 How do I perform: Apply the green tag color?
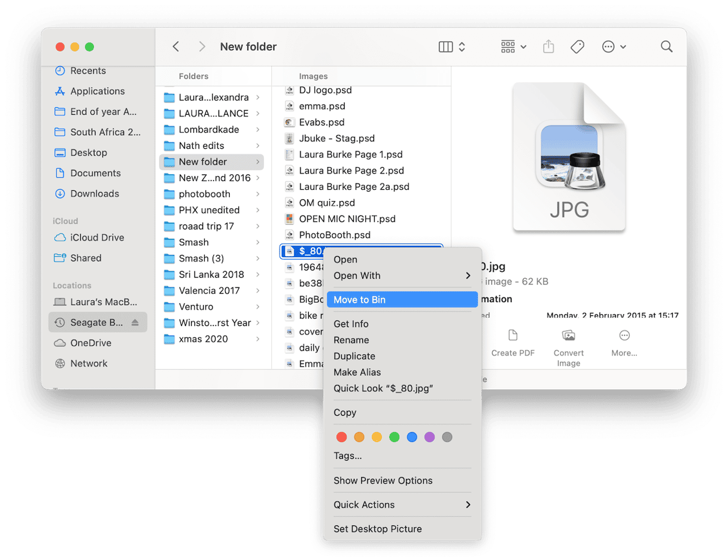(394, 437)
